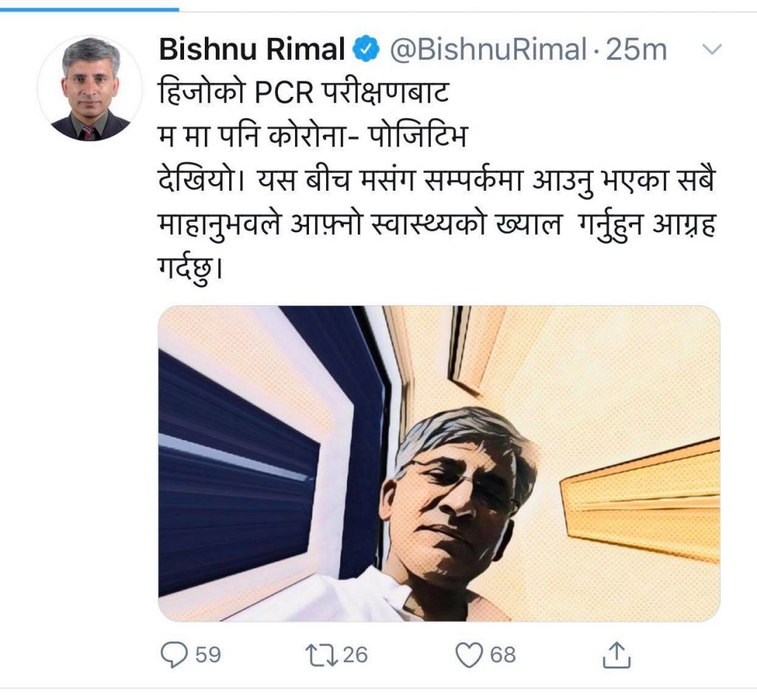
Task: Click the 59 replies count
Action: tap(208, 654)
